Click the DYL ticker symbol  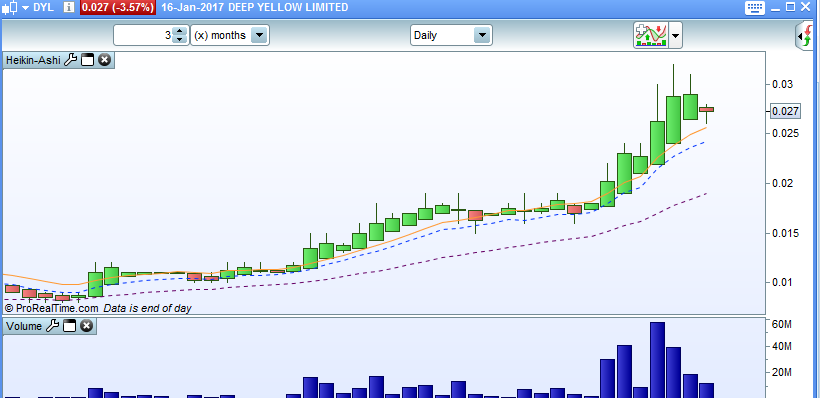[43, 7]
